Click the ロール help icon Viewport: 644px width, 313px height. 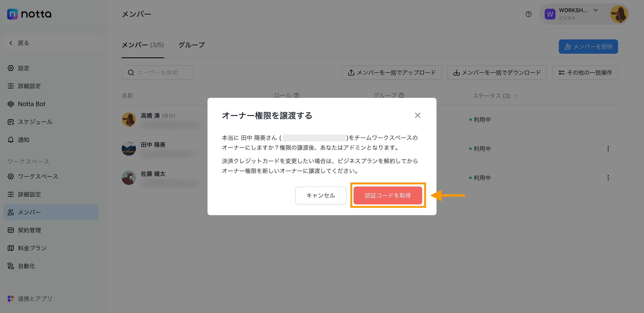(297, 95)
